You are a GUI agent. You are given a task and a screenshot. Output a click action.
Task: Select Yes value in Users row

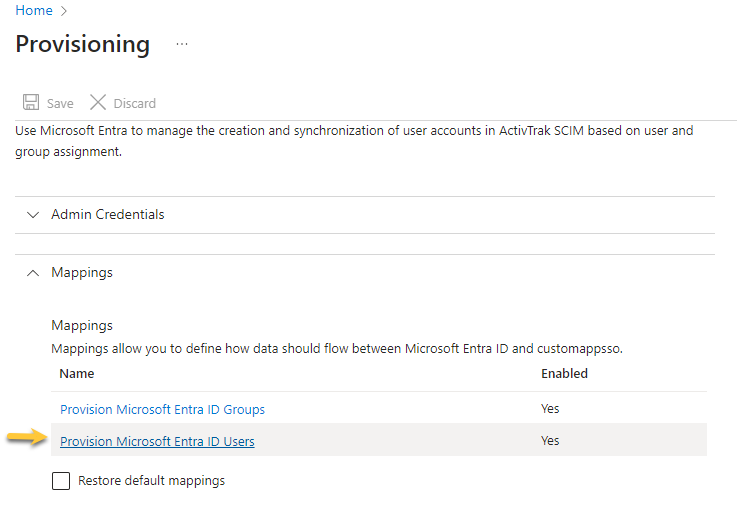(550, 441)
